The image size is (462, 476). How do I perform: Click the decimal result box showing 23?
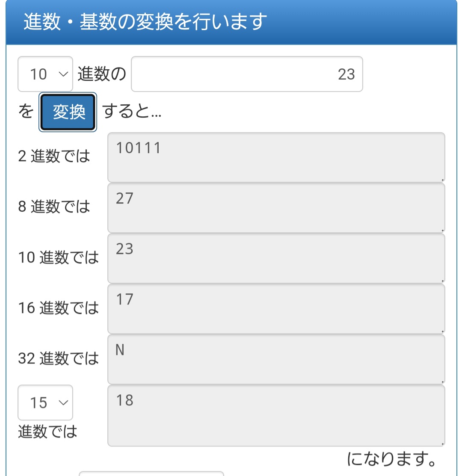coord(276,258)
